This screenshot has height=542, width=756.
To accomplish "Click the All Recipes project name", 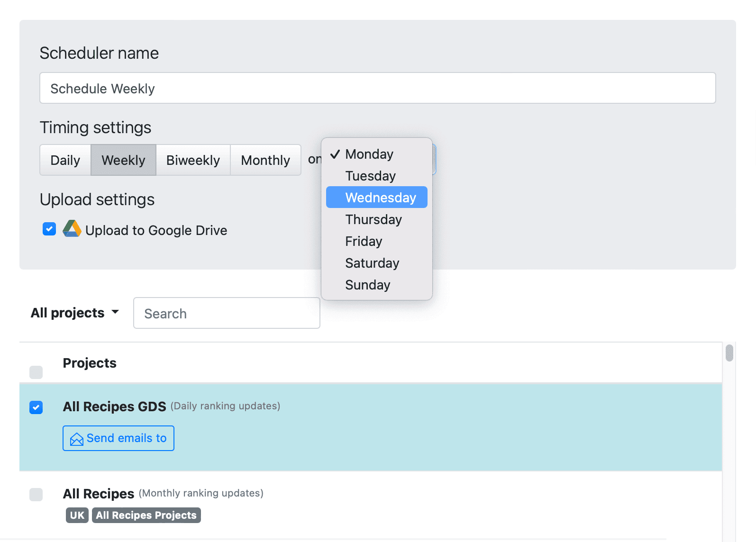I will coord(99,494).
